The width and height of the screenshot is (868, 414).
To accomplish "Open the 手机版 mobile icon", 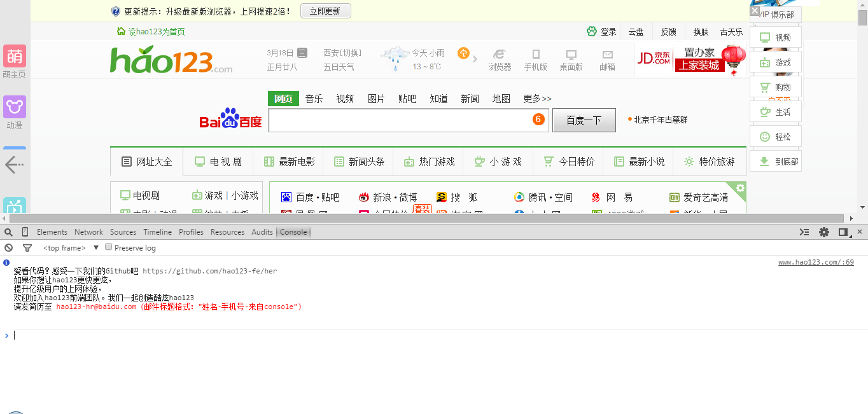I will point(535,60).
